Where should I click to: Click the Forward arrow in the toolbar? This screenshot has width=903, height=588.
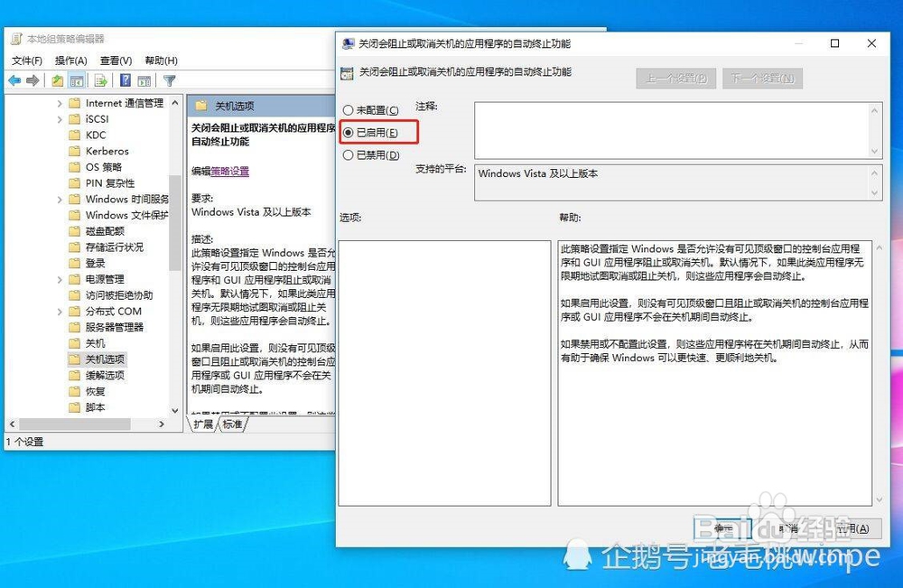[x=33, y=80]
